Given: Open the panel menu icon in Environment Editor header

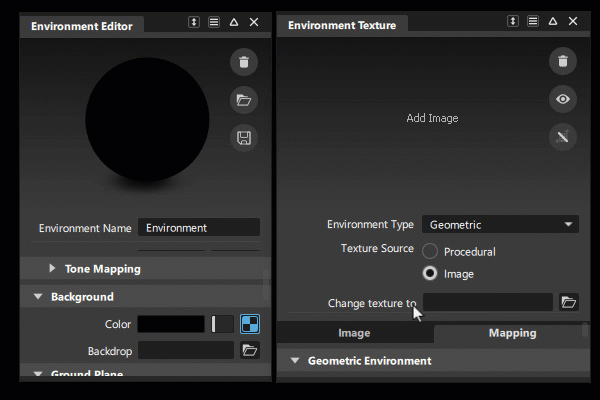Looking at the screenshot, I should coord(214,22).
